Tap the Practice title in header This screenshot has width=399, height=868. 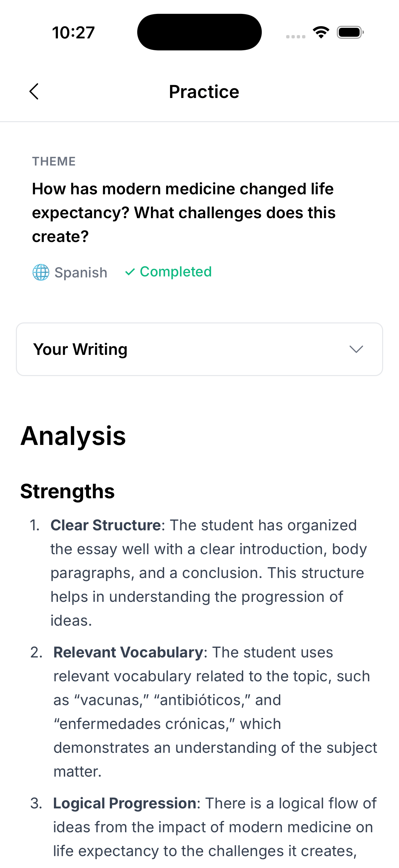coord(203,91)
